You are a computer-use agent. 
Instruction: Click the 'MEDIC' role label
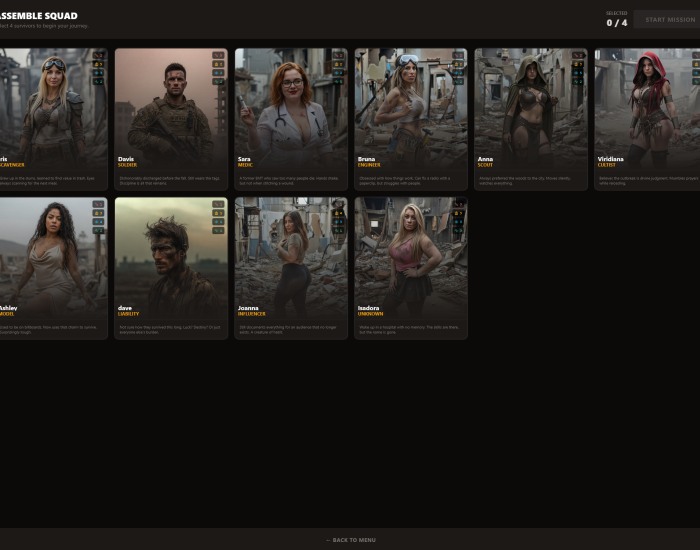[245, 165]
